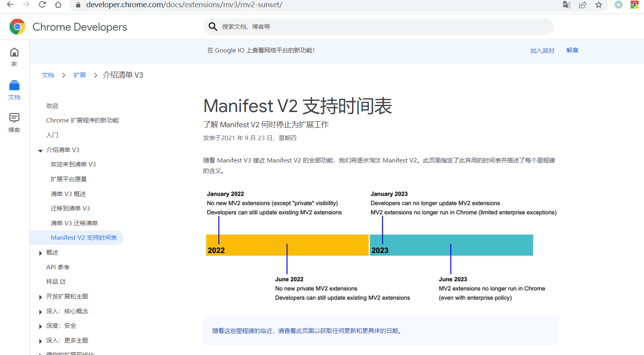Click the Chrome Developers title
The image size is (644, 355).
pyautogui.click(x=80, y=27)
